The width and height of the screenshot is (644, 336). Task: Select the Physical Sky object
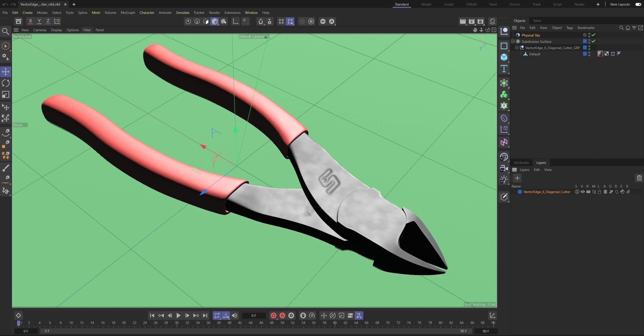click(x=531, y=35)
